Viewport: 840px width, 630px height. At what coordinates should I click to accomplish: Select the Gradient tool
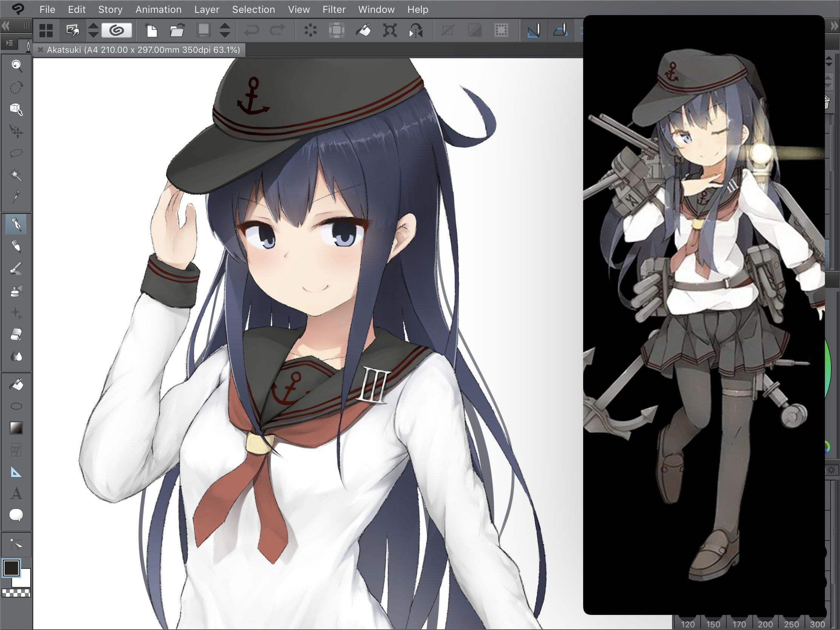click(16, 428)
